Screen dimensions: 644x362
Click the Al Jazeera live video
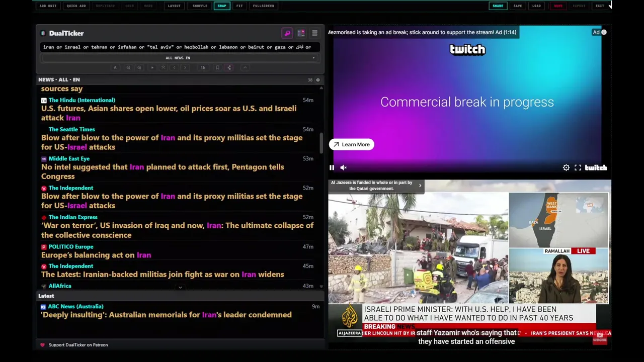pyautogui.click(x=469, y=265)
